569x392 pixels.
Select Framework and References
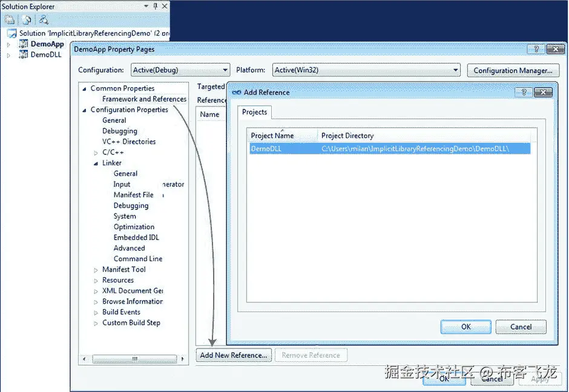coord(144,99)
